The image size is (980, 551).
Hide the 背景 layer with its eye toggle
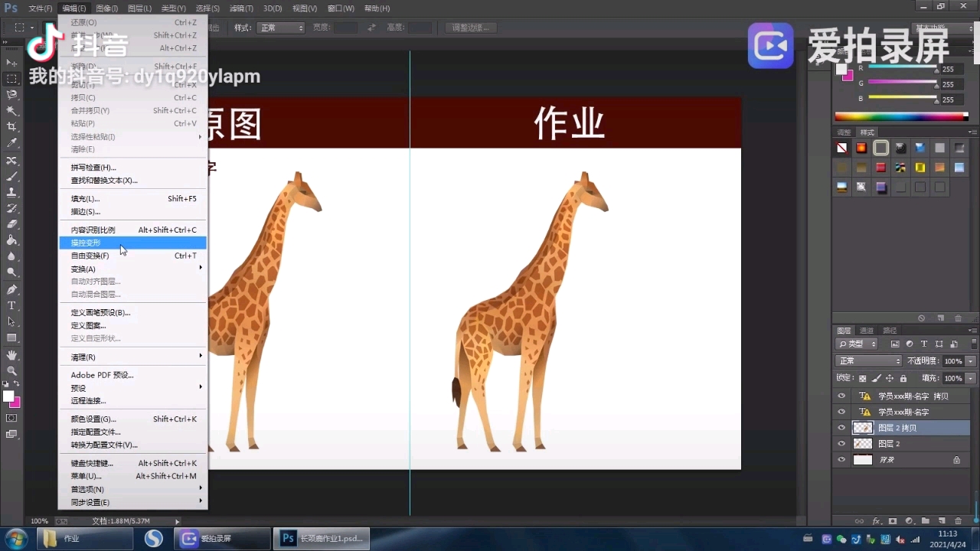pos(842,459)
